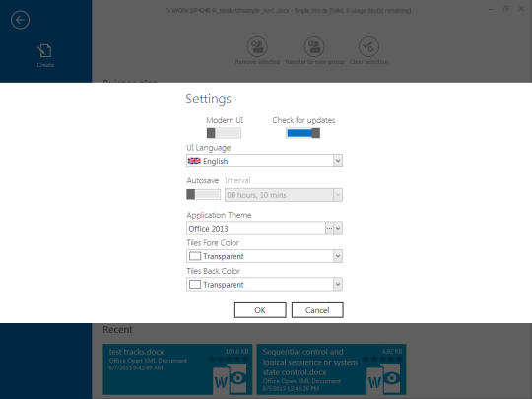Click the Settings dialog heading
This screenshot has width=532, height=399.
tap(208, 99)
